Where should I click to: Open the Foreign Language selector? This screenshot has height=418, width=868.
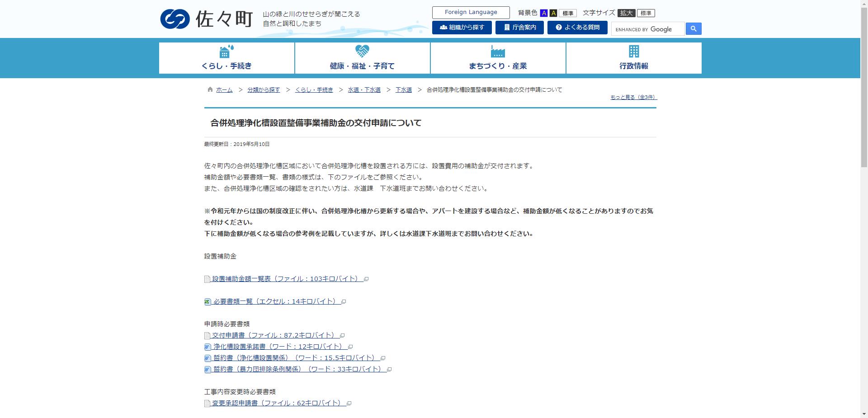[x=471, y=12]
